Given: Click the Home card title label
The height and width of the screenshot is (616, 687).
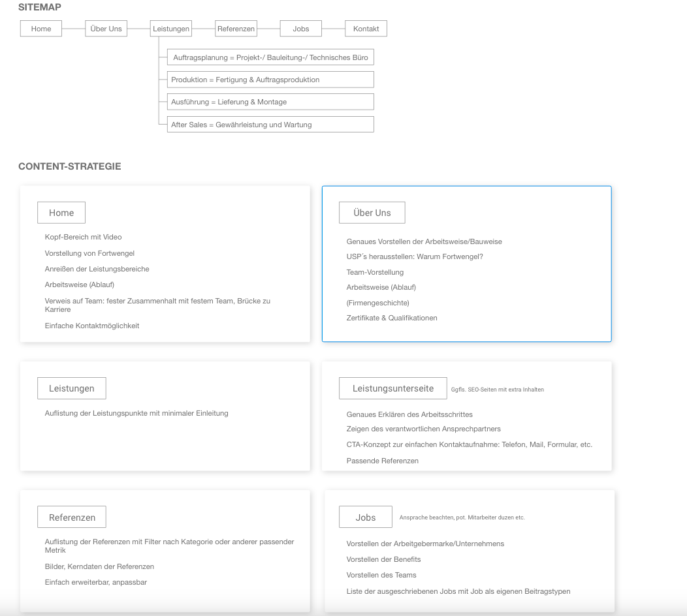Looking at the screenshot, I should coord(61,213).
